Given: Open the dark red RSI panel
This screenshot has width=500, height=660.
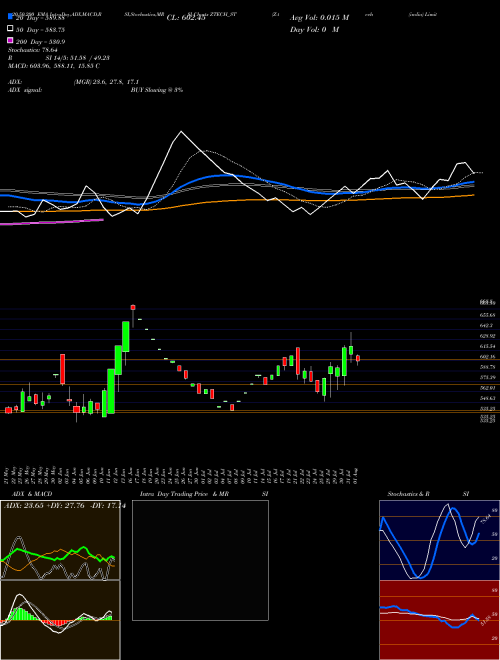Looking at the screenshot, I should (439, 620).
